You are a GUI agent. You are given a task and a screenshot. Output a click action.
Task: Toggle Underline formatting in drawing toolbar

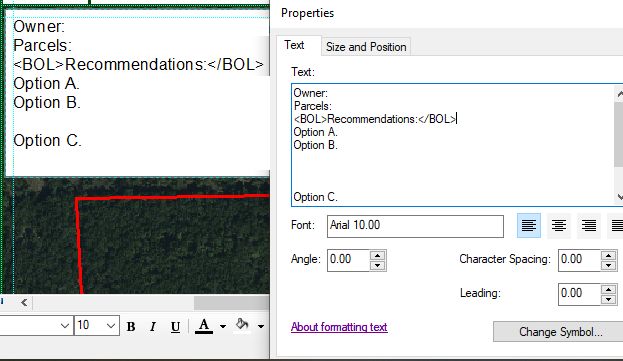pos(175,326)
